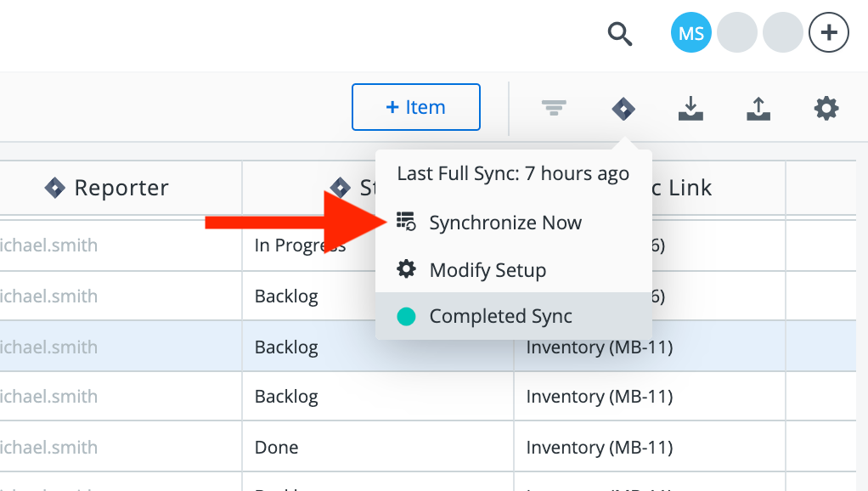Click the Done status cell
Image resolution: width=868 pixels, height=491 pixels.
[276, 447]
